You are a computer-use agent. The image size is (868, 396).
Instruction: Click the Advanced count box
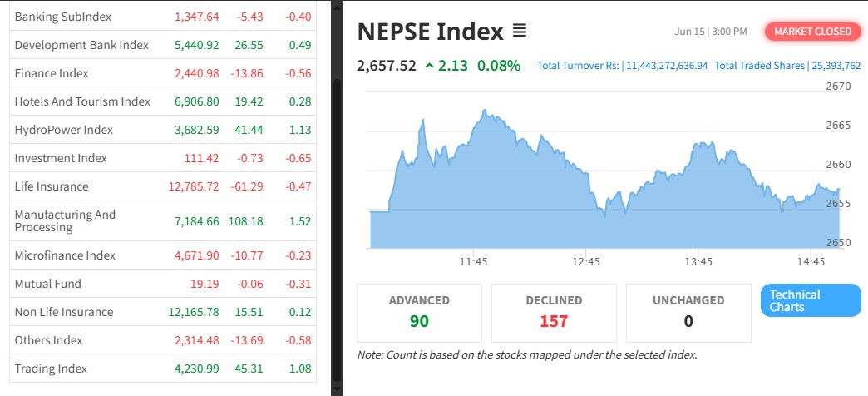pyautogui.click(x=419, y=312)
